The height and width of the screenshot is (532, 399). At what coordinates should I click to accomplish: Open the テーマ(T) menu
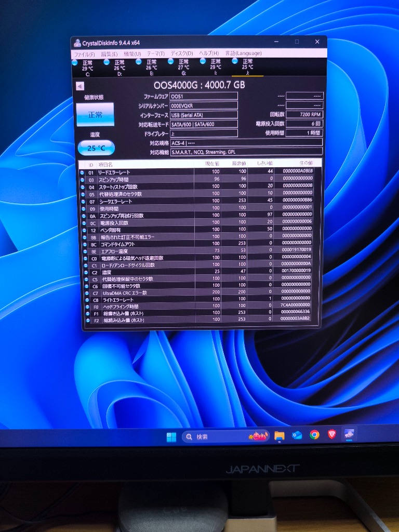[x=156, y=54]
